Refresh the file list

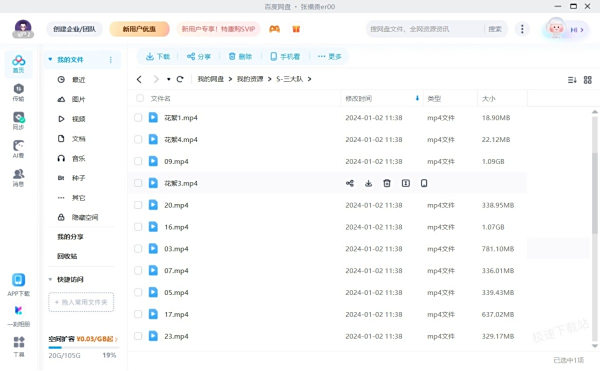click(180, 79)
